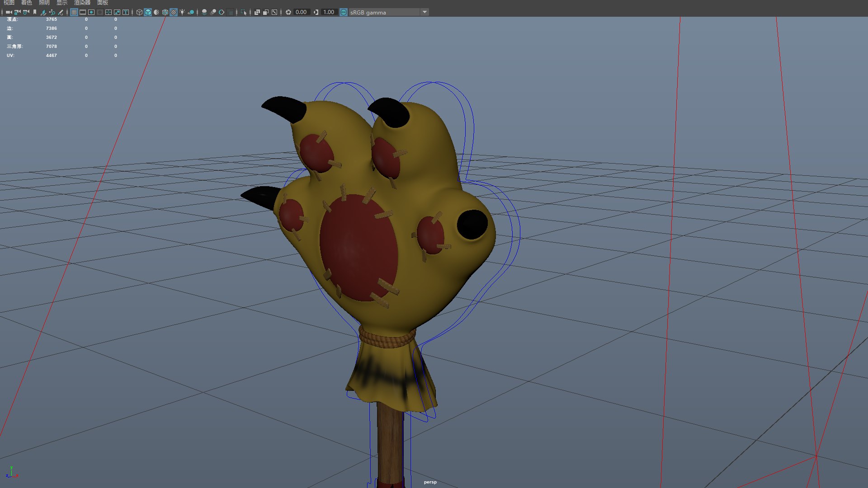Viewport: 868px width, 488px height.
Task: Open camera Bookmarks icon
Action: click(35, 12)
